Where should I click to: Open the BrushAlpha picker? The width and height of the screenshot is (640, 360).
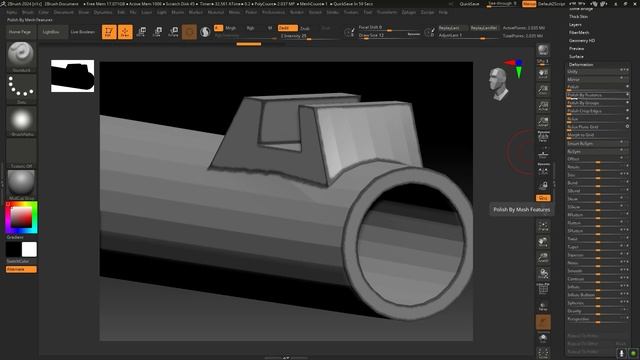[x=21, y=121]
